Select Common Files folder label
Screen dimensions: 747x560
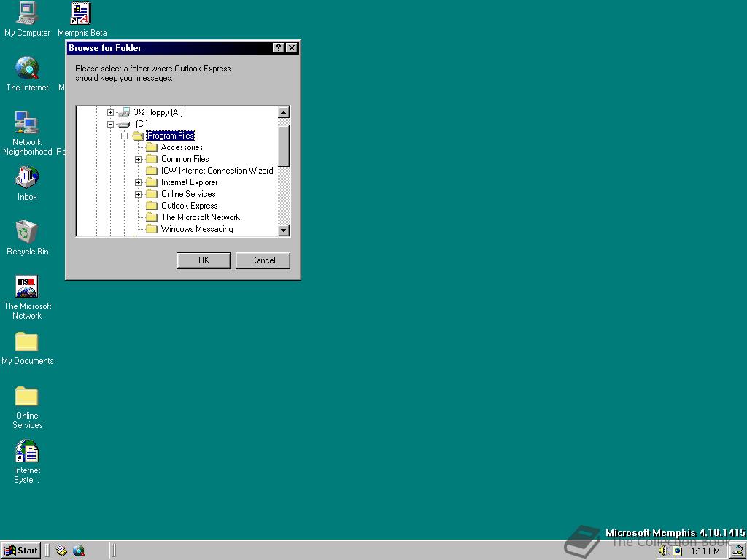[185, 159]
